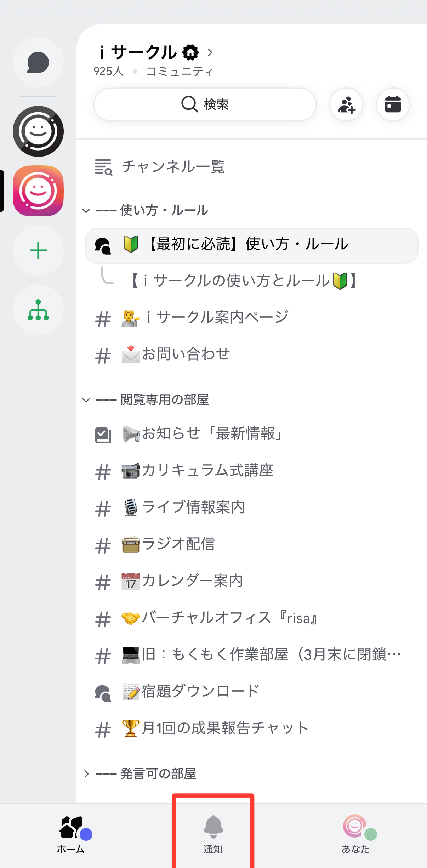Open the 宿題ダウンロード forum channel
427x868 pixels.
click(200, 692)
